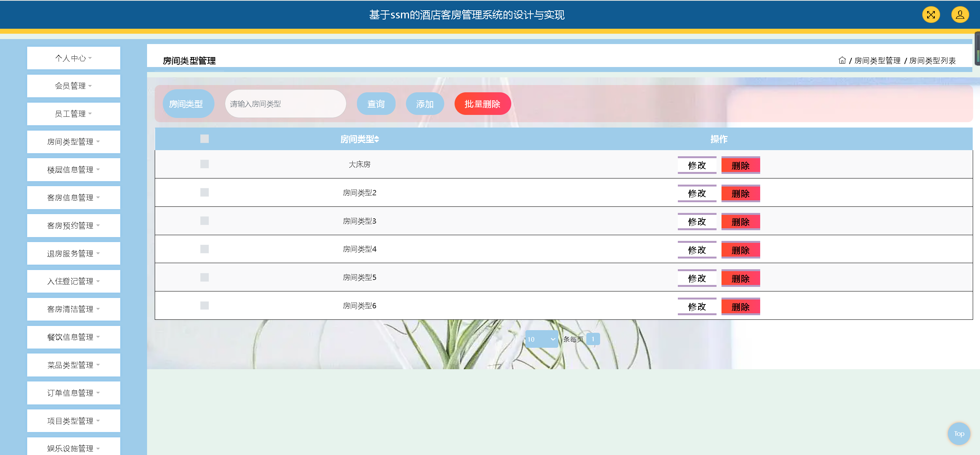The height and width of the screenshot is (455, 980).
Task: Click the home icon in breadcrumb
Action: [x=842, y=60]
